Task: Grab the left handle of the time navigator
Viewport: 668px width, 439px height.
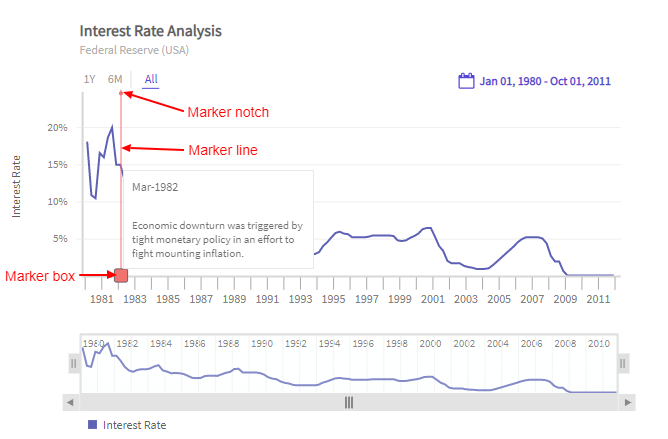Action: coord(73,364)
